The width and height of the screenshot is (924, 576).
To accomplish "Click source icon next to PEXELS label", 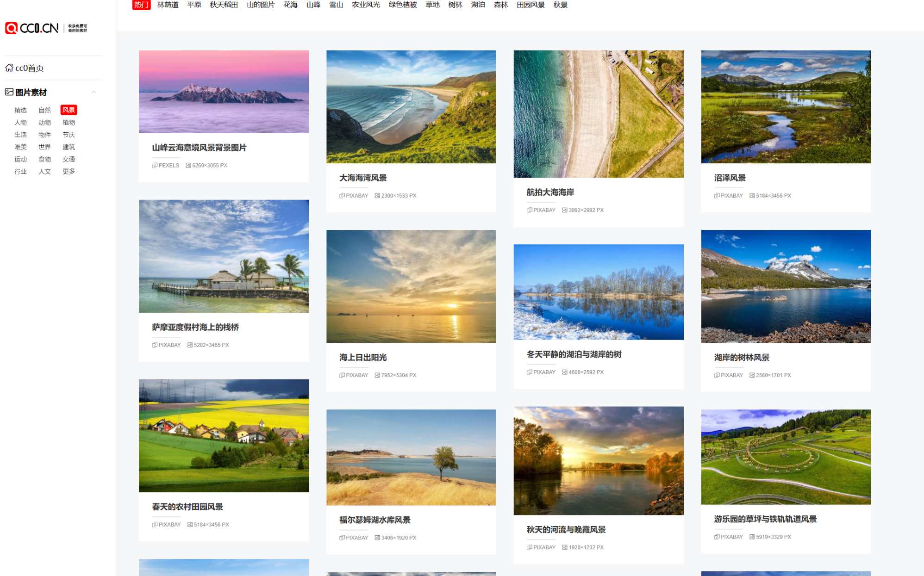I will (155, 165).
